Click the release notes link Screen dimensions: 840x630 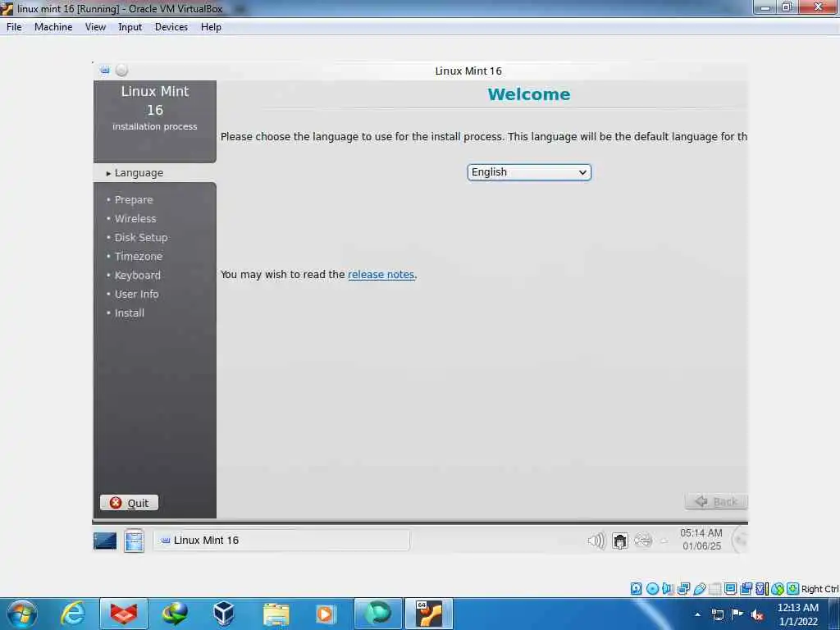tap(381, 274)
